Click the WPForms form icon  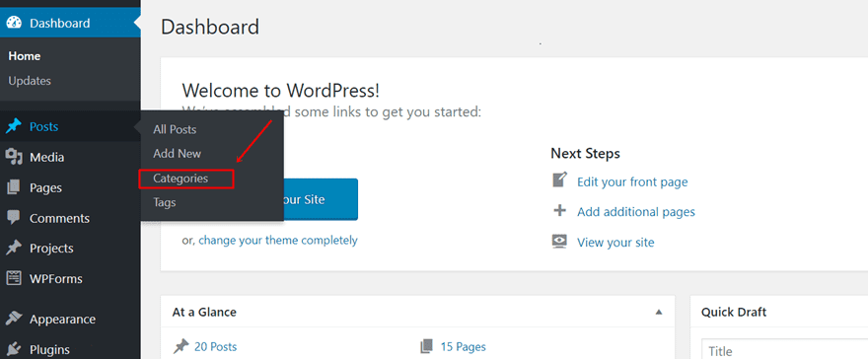pyautogui.click(x=14, y=278)
